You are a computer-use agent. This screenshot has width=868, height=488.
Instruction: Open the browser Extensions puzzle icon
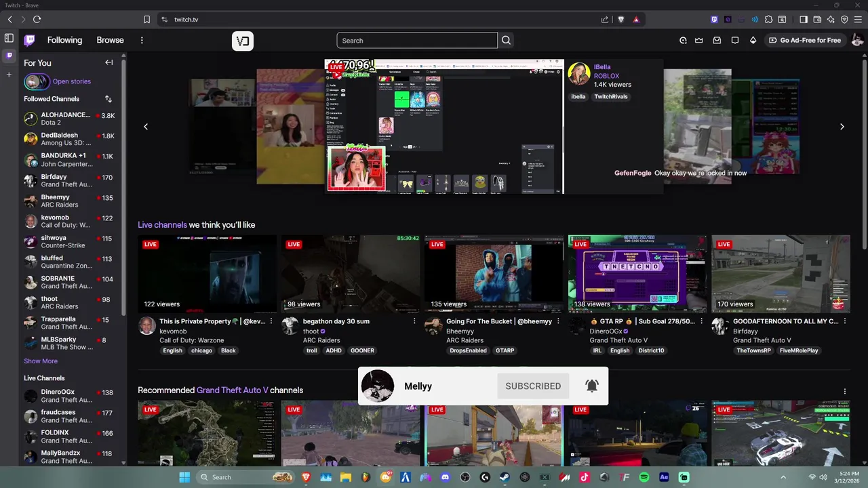tap(768, 20)
